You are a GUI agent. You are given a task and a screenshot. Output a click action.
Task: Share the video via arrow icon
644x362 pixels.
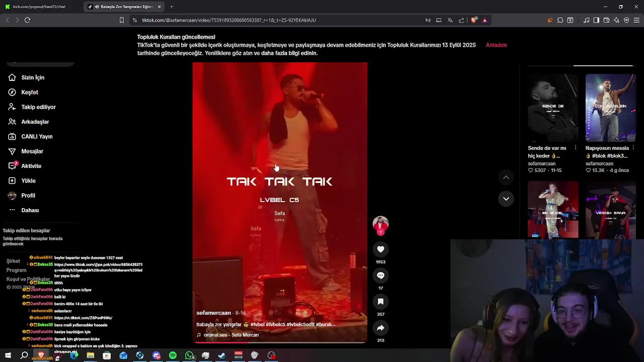pos(381,328)
